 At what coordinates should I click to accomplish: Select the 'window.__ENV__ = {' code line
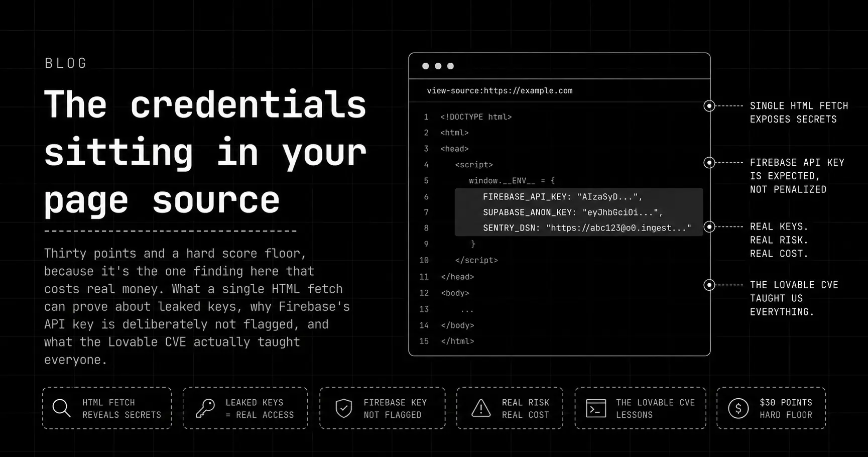(512, 181)
